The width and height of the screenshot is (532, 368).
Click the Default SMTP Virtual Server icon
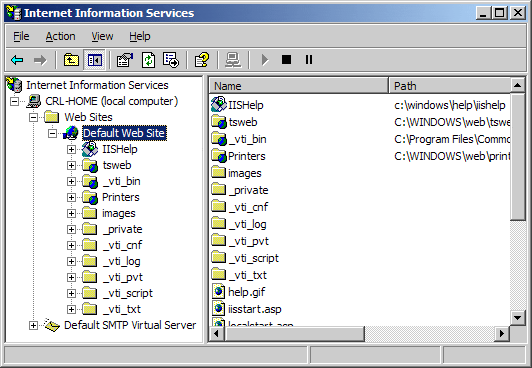(x=52, y=325)
